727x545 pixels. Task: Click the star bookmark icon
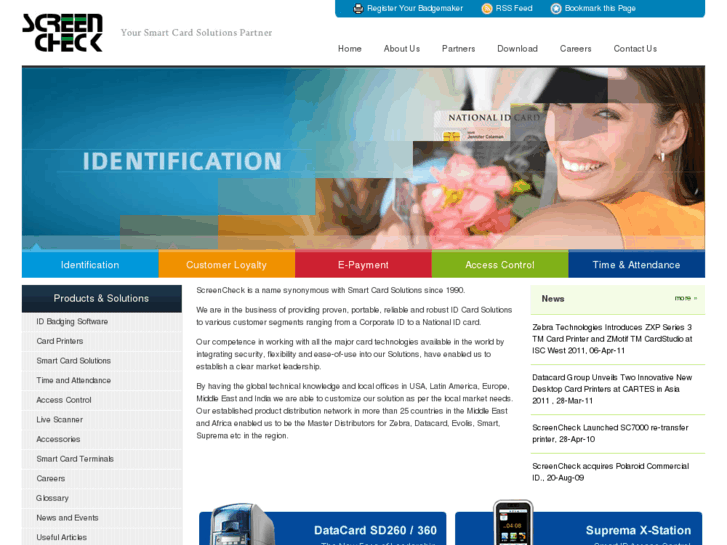[555, 8]
